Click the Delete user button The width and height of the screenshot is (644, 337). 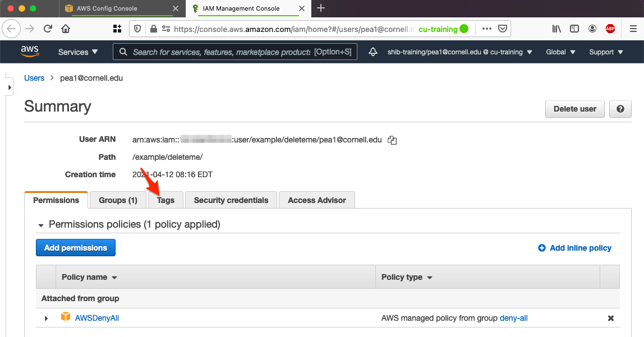click(574, 109)
